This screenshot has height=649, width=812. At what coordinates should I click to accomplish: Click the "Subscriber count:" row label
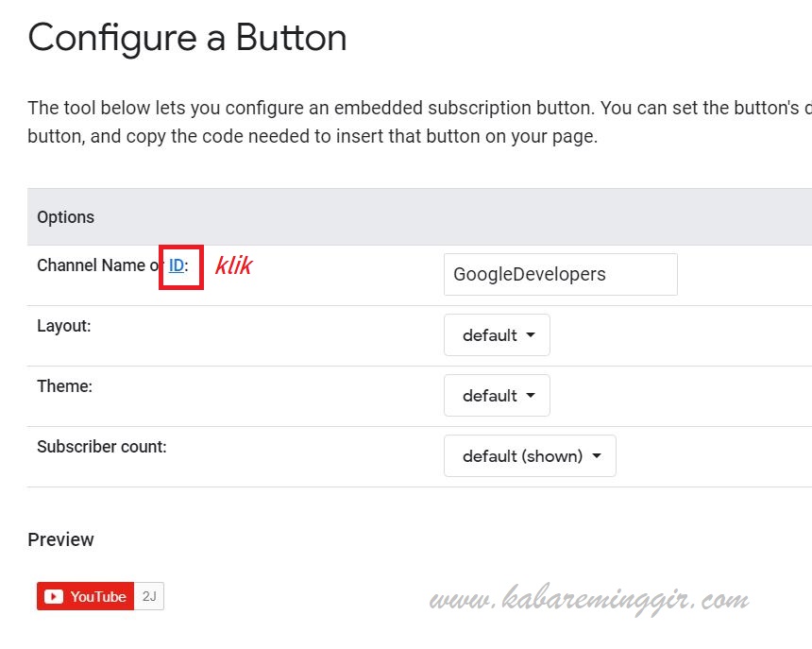click(101, 446)
